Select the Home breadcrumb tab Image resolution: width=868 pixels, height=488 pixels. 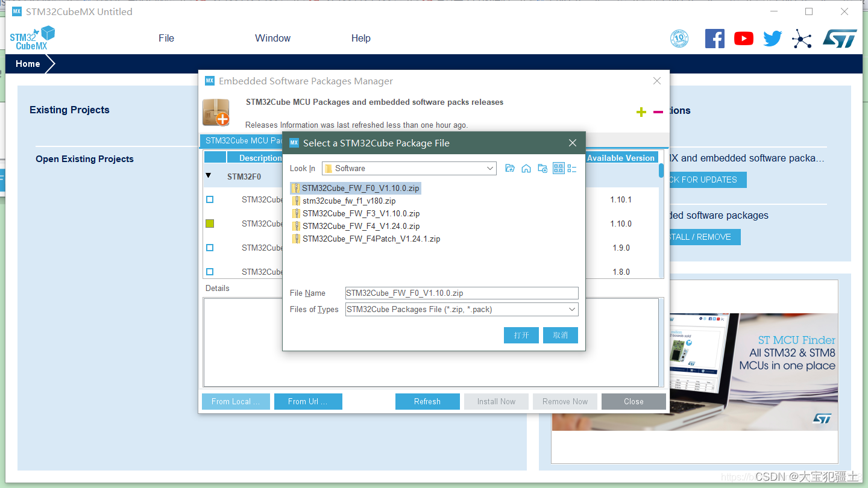(28, 64)
